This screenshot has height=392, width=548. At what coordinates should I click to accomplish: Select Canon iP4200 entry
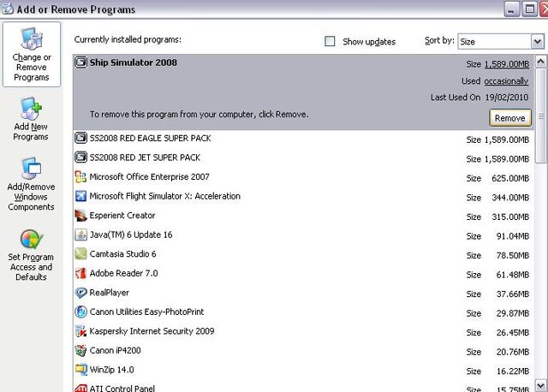tap(303, 350)
